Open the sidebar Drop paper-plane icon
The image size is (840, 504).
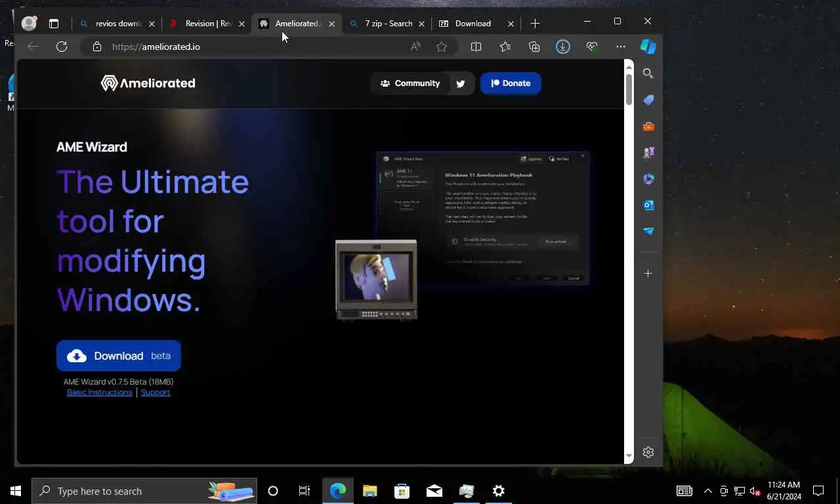(x=648, y=231)
